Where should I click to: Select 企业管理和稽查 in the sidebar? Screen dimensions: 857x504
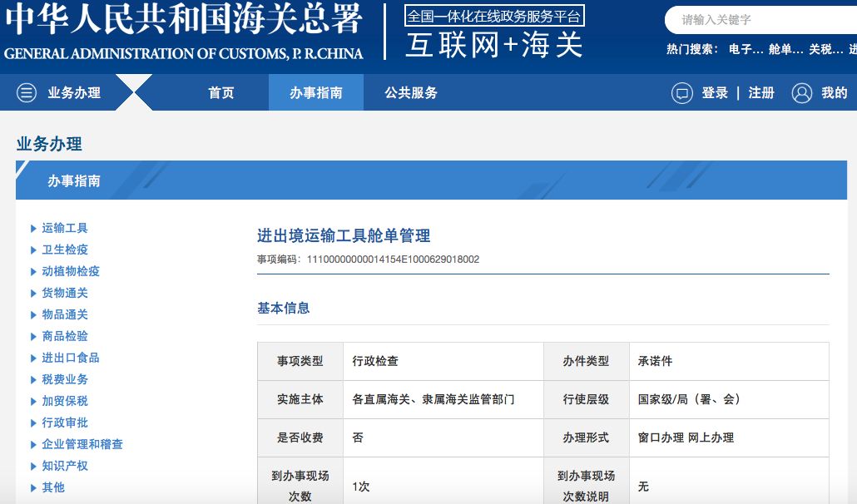(x=82, y=444)
